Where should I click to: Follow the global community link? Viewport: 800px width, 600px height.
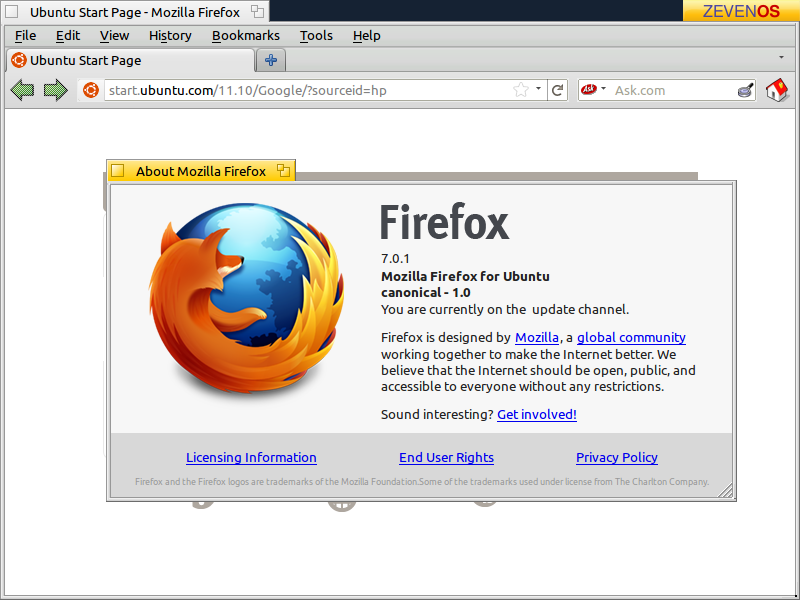pyautogui.click(x=631, y=338)
